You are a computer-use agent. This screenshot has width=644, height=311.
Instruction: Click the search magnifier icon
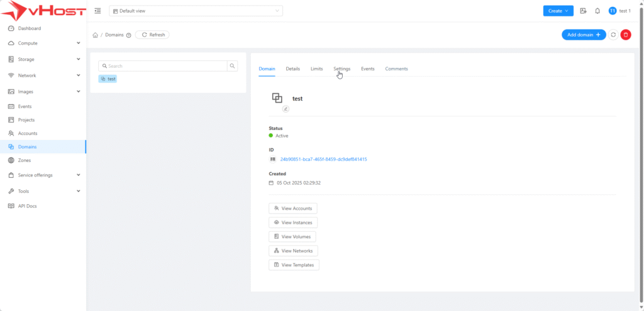tap(232, 66)
